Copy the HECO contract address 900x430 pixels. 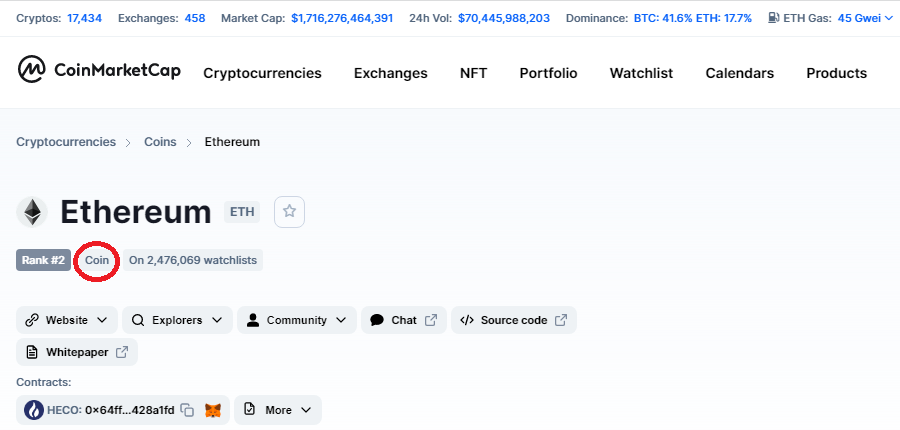point(187,410)
